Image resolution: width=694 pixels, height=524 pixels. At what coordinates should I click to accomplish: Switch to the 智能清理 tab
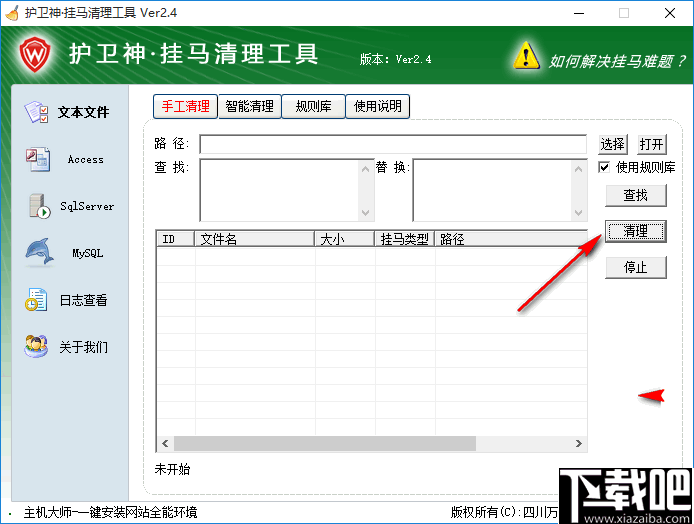point(250,106)
